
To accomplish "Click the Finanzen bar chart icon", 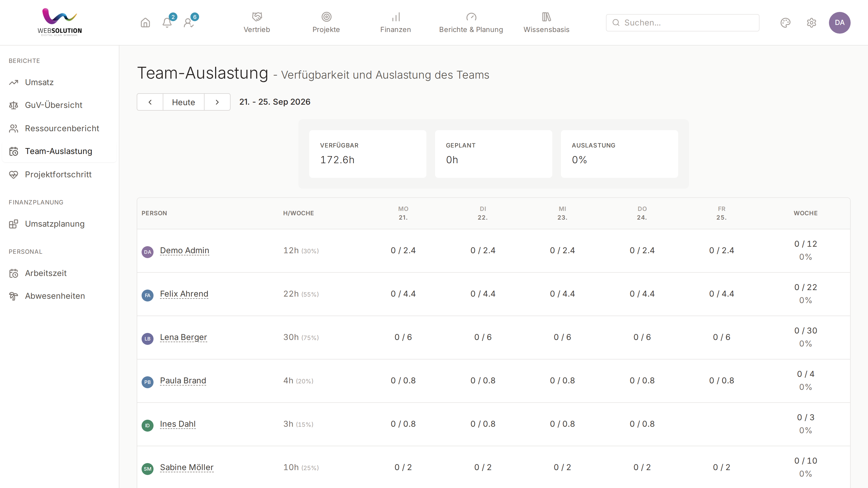I will (395, 17).
